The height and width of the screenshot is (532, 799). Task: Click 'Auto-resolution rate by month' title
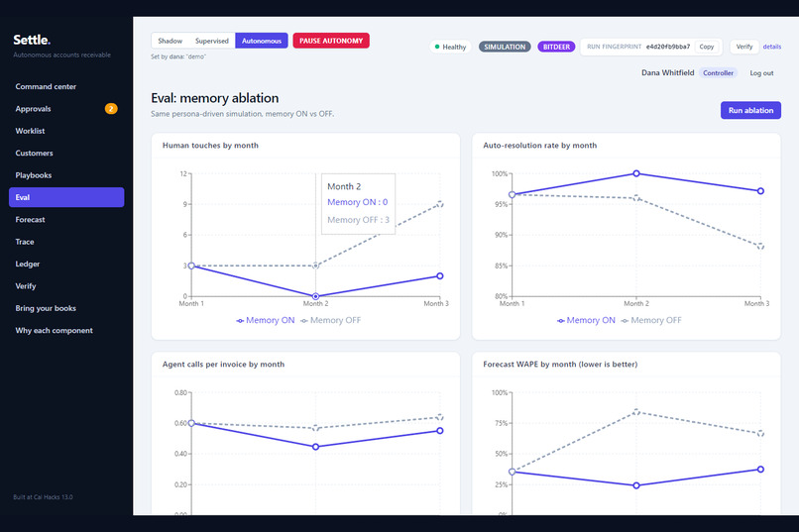[539, 145]
